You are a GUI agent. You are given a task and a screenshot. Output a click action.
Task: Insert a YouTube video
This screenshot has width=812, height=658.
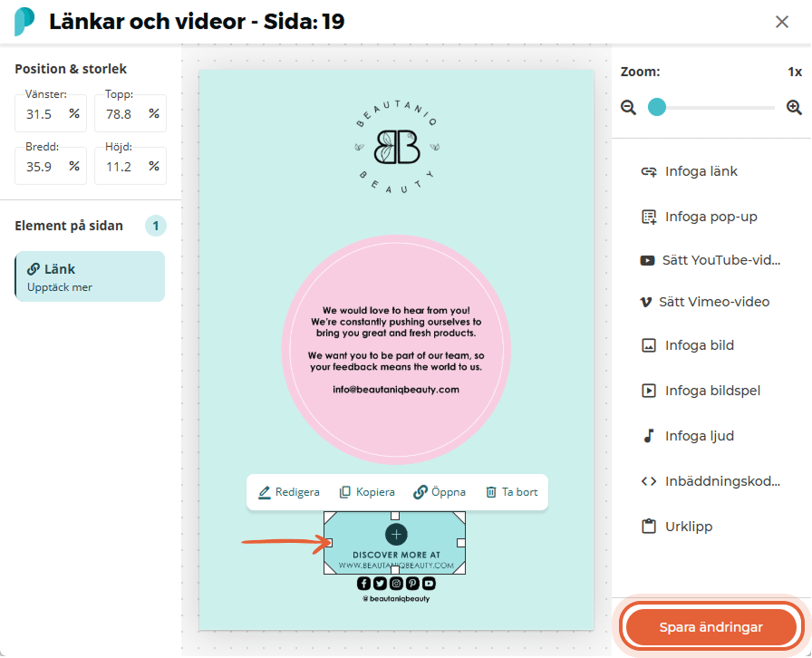click(x=710, y=260)
